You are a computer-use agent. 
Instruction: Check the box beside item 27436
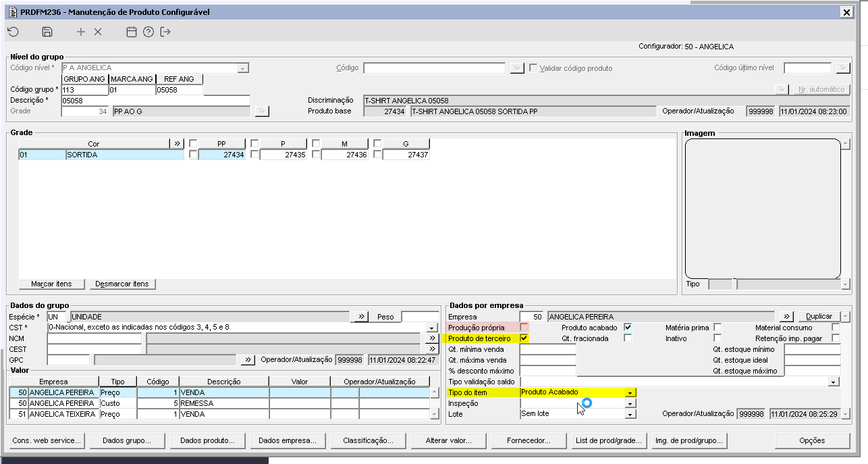pos(317,155)
